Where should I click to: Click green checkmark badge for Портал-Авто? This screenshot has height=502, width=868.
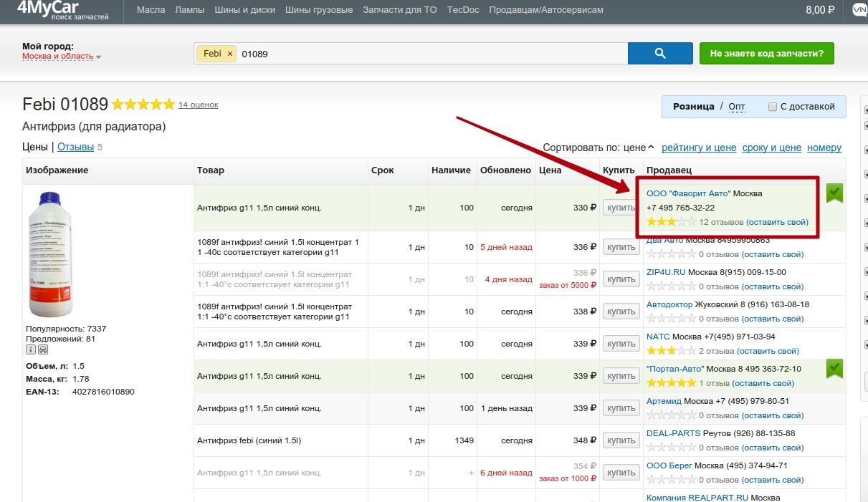(x=834, y=369)
